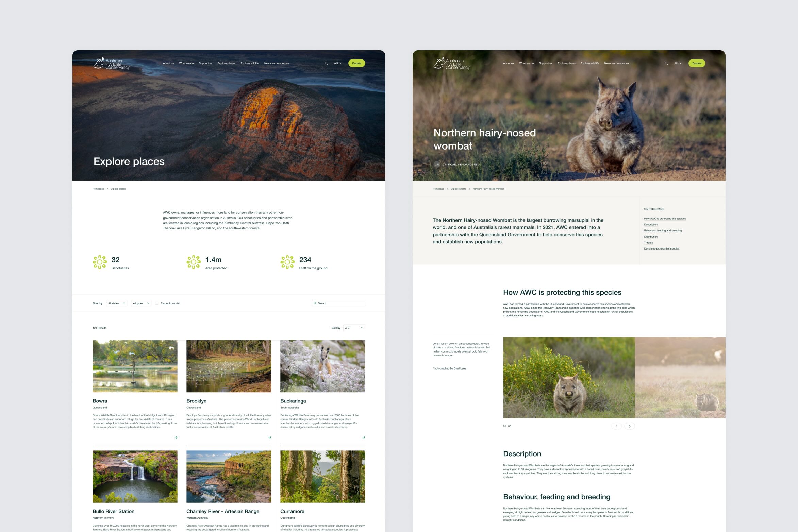Click the Photographed by Brad Leue credit

tap(449, 368)
